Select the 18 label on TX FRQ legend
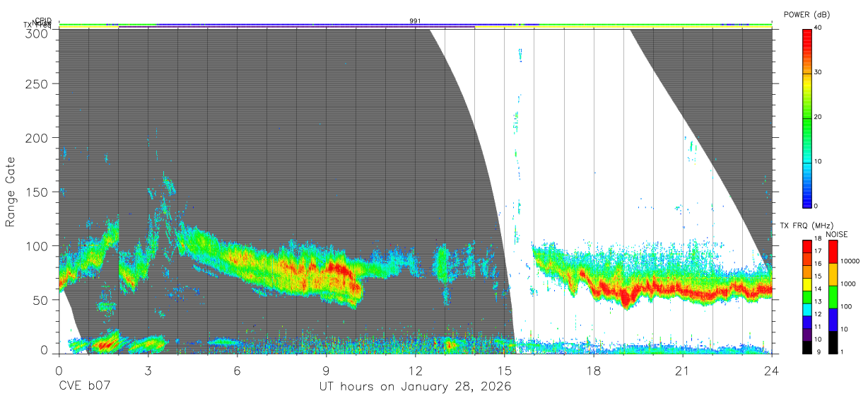The width and height of the screenshot is (868, 401). click(817, 239)
